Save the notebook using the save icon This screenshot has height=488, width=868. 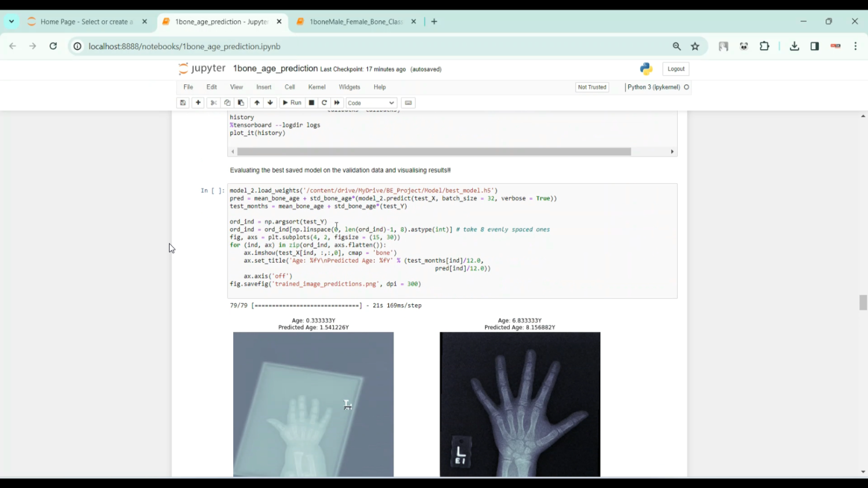183,102
